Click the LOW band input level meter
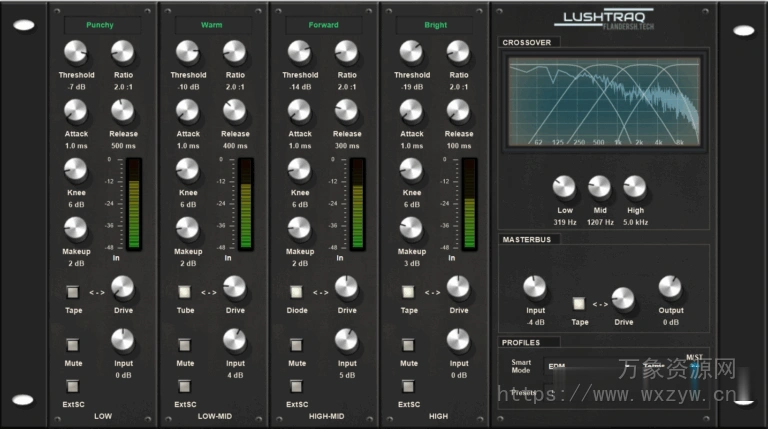768x429 pixels. pyautogui.click(x=133, y=204)
